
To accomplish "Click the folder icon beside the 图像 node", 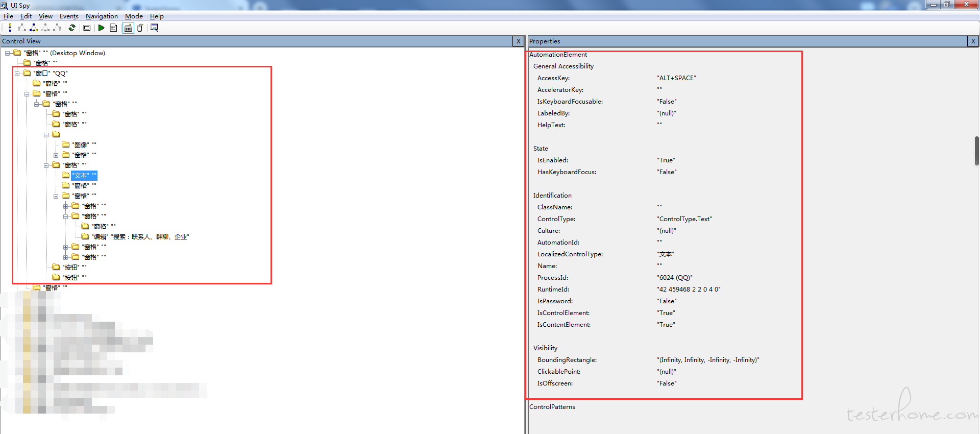I will [x=66, y=145].
